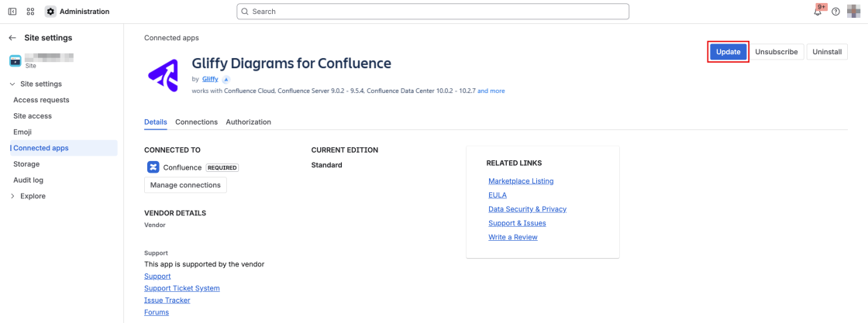Click the REQUIRED badge next to Confluence
The width and height of the screenshot is (868, 323).
click(x=222, y=167)
